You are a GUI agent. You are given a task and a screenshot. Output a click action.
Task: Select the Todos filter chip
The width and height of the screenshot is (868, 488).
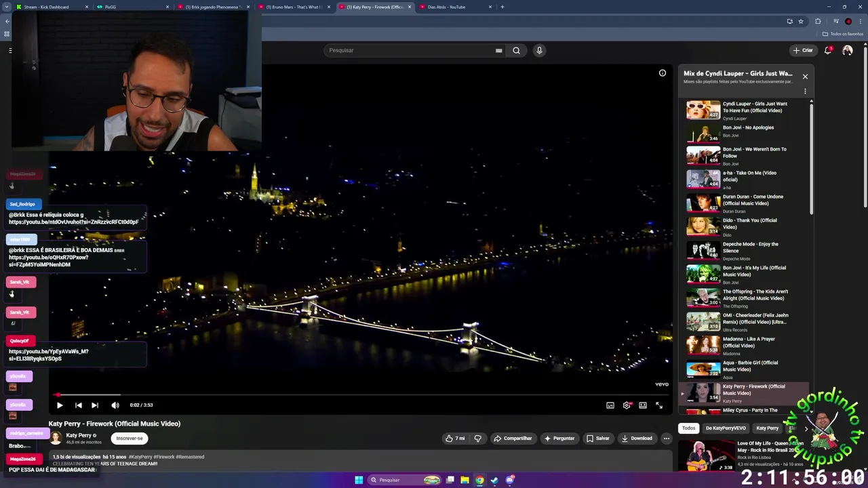tap(689, 428)
